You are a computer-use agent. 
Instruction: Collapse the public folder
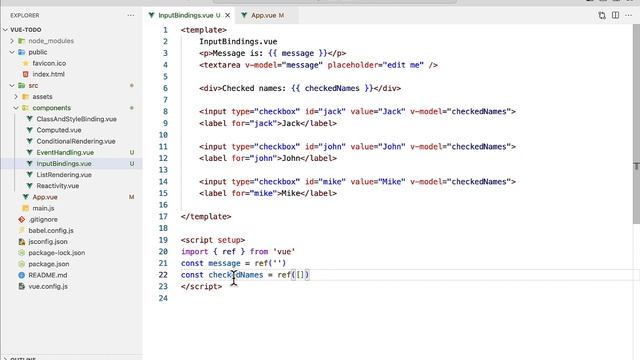click(12, 52)
